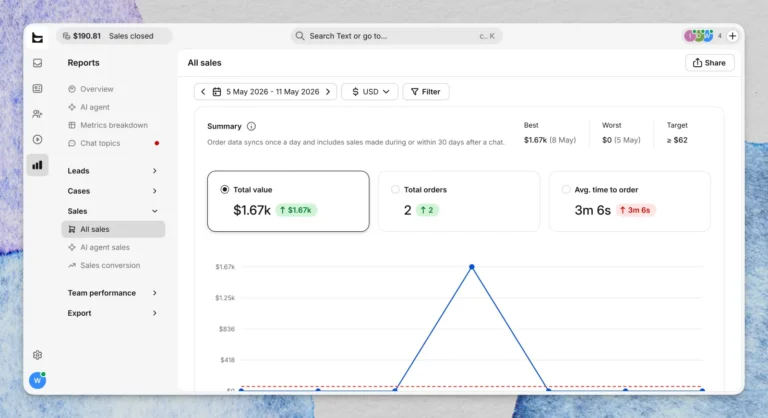The width and height of the screenshot is (768, 418).
Task: Click the green 2 orders change badge
Action: pos(427,210)
